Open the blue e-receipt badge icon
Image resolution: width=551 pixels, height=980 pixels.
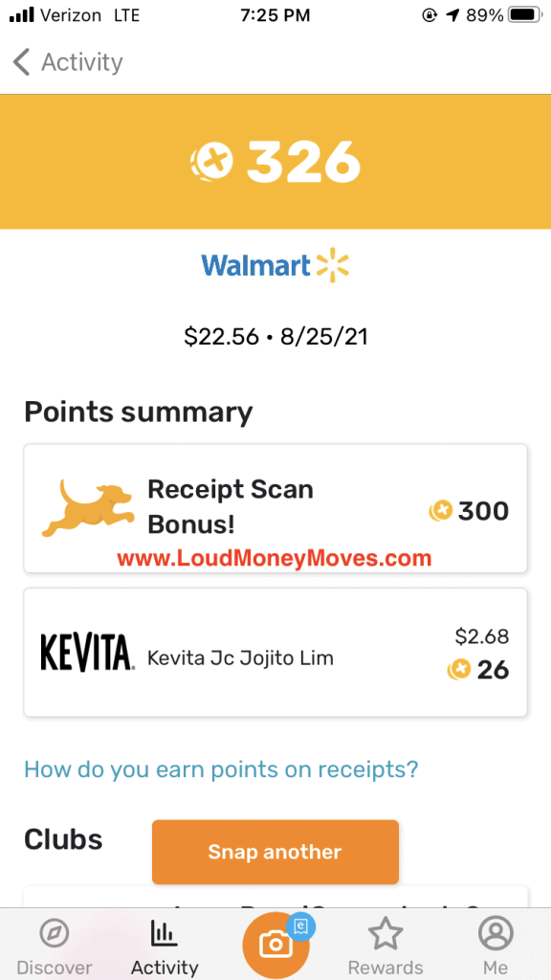300,925
